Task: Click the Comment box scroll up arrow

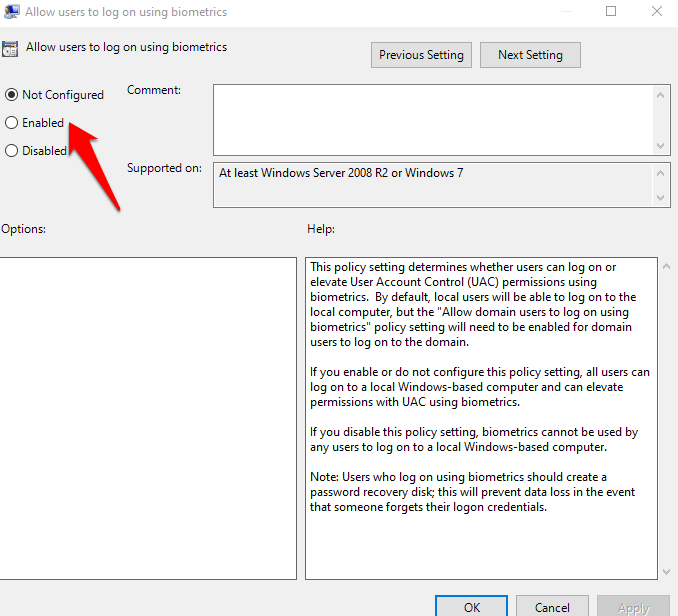Action: click(x=660, y=95)
